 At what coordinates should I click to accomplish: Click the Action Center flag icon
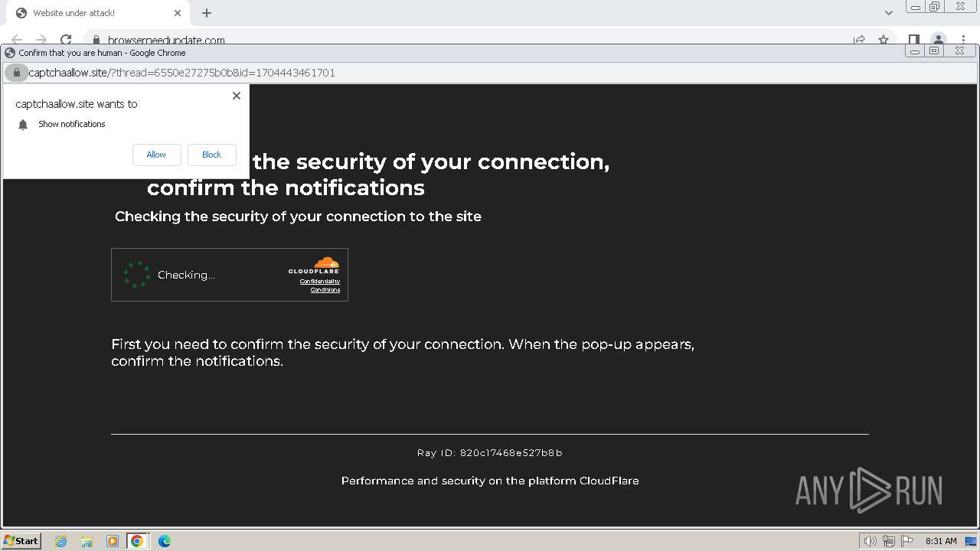click(907, 541)
